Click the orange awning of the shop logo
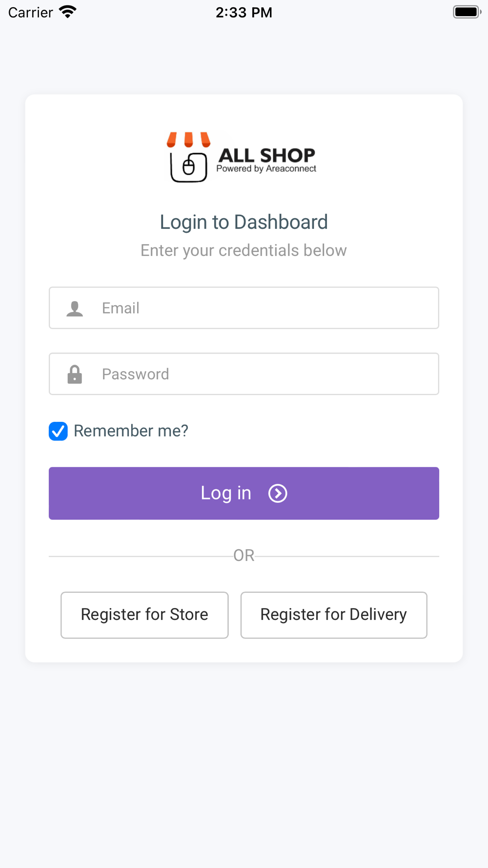Image resolution: width=488 pixels, height=868 pixels. 188,140
